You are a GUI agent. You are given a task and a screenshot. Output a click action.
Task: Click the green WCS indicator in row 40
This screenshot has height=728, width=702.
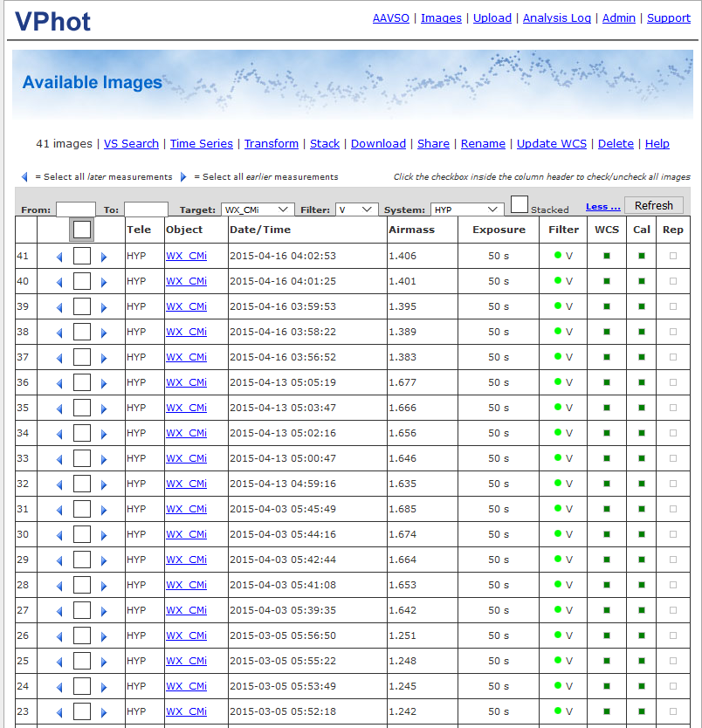point(607,281)
